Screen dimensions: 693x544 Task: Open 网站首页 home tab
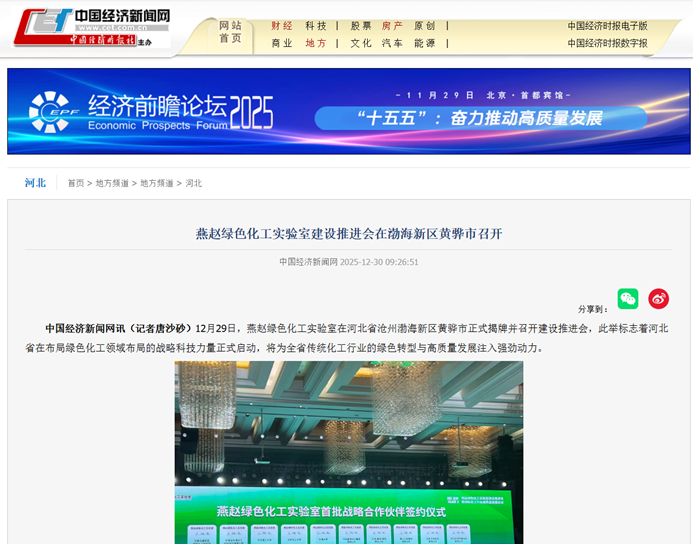[230, 32]
